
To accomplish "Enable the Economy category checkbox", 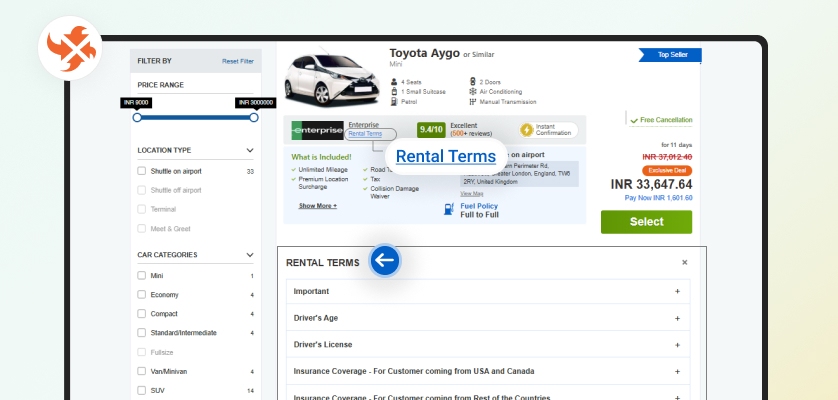I will (142, 295).
